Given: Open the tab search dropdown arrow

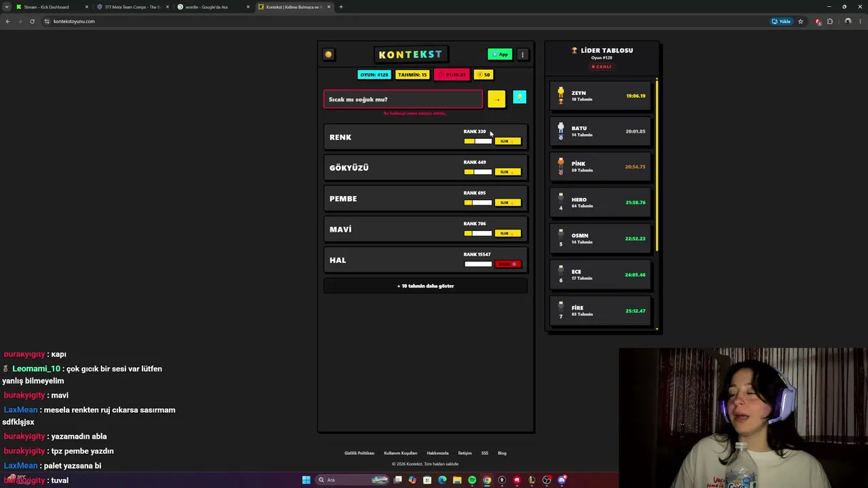Looking at the screenshot, I should click(x=7, y=7).
